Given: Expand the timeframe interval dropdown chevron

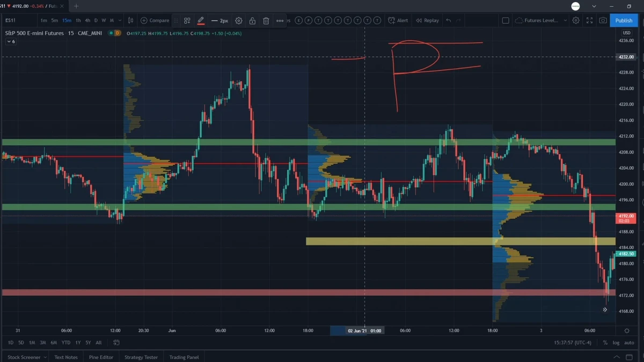Looking at the screenshot, I should coord(120,20).
